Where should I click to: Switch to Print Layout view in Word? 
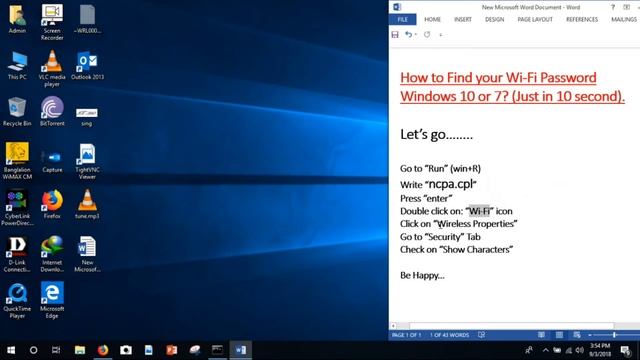click(559, 335)
